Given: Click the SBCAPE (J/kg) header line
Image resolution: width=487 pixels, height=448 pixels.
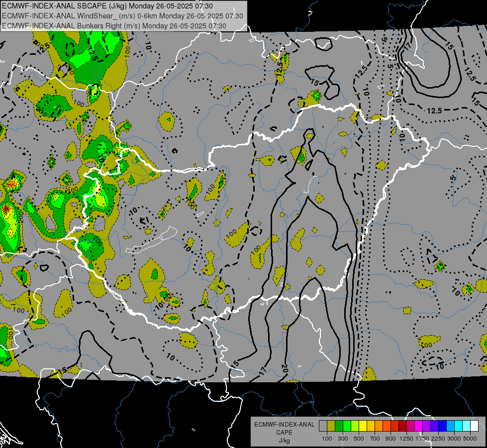Looking at the screenshot, I should [107, 6].
